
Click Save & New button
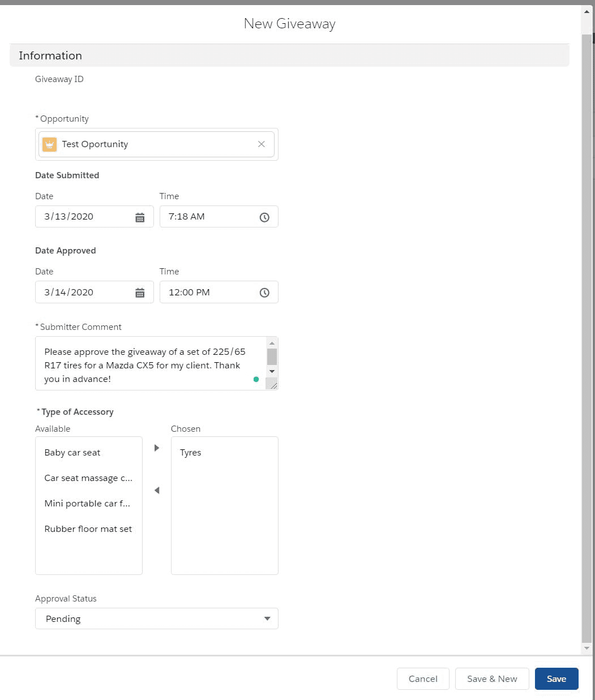(x=492, y=679)
